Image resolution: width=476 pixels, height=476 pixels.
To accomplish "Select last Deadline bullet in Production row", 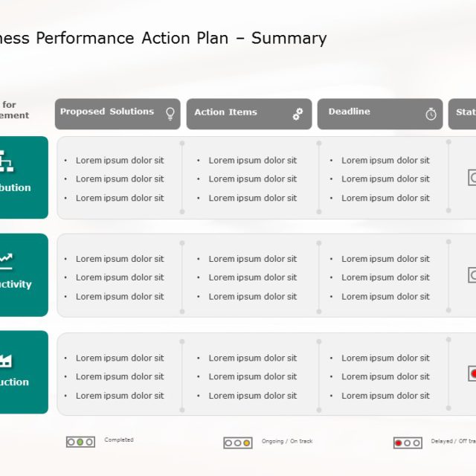I will (x=385, y=396).
